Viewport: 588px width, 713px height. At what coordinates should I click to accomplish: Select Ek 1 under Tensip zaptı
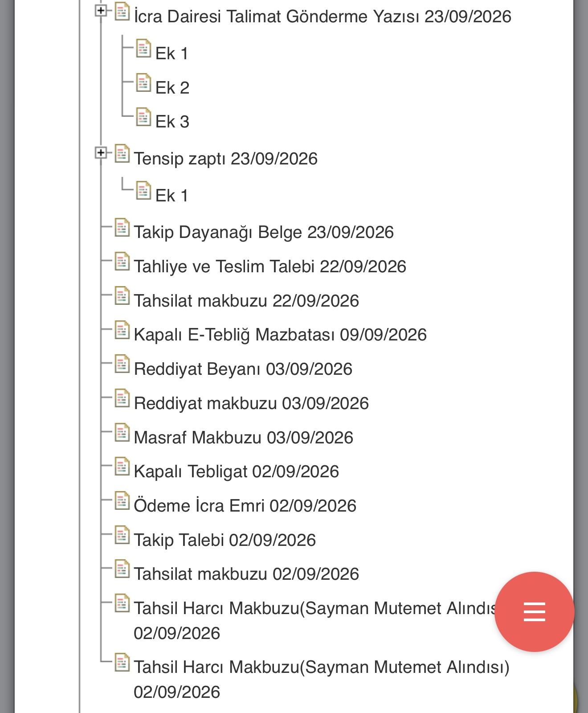[x=172, y=196]
